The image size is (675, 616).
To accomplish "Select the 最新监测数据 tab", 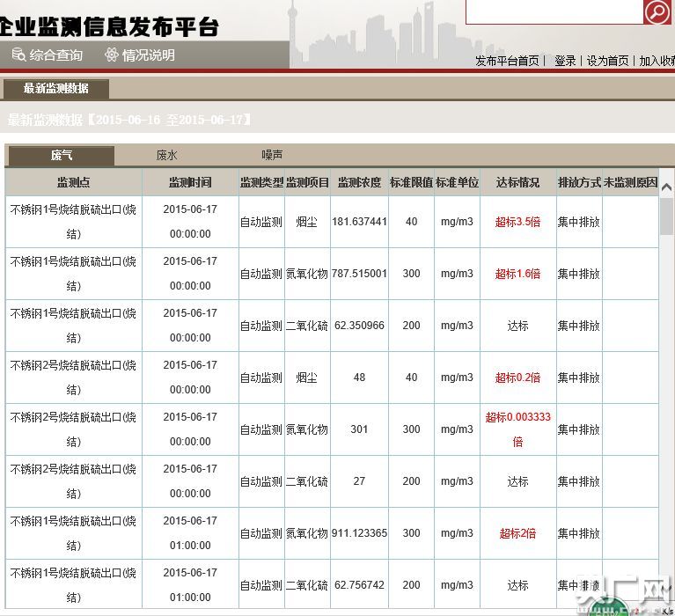I will (55, 88).
